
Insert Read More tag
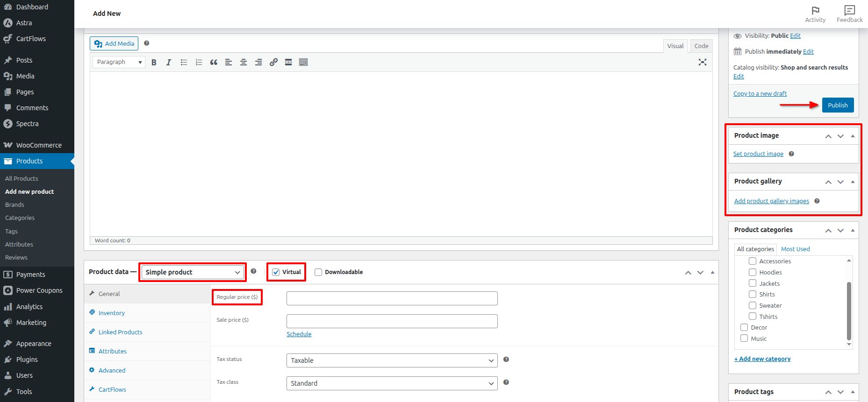tap(288, 62)
